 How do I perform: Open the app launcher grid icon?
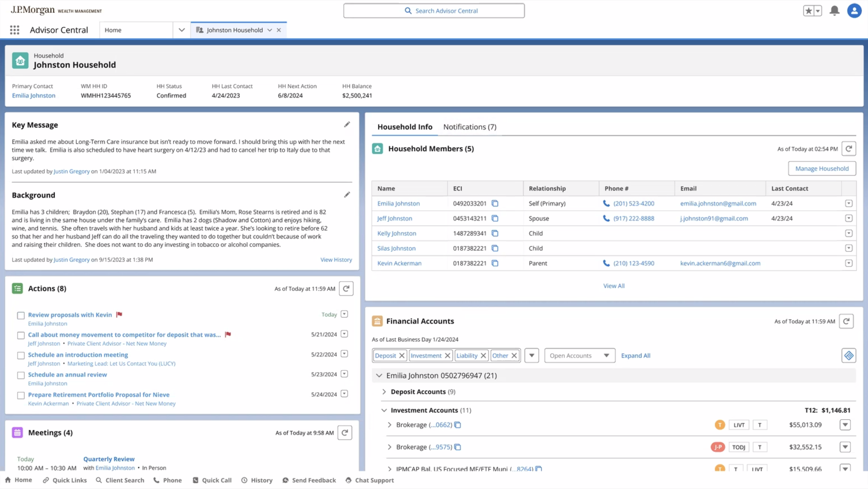pyautogui.click(x=14, y=30)
